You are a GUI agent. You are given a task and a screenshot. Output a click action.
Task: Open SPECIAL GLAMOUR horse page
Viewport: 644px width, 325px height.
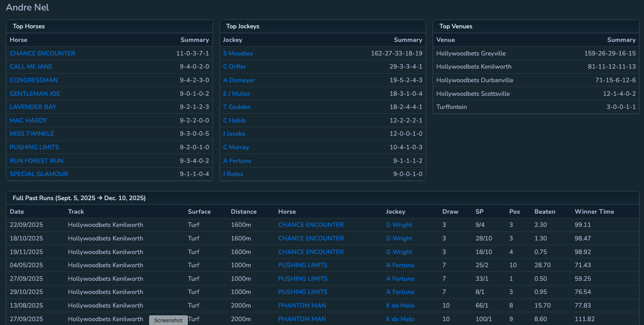coord(39,174)
